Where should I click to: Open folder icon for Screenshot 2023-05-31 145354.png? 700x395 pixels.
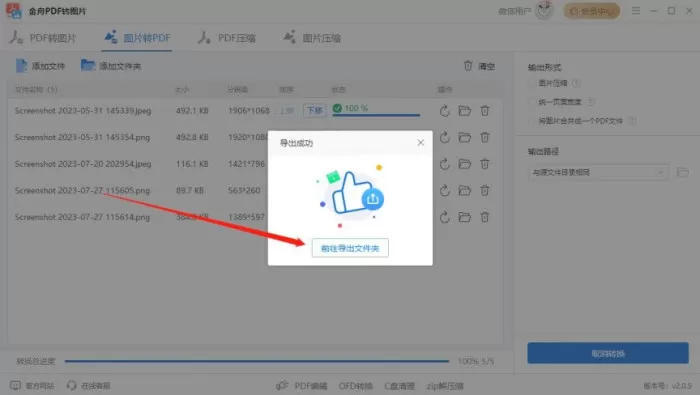465,137
